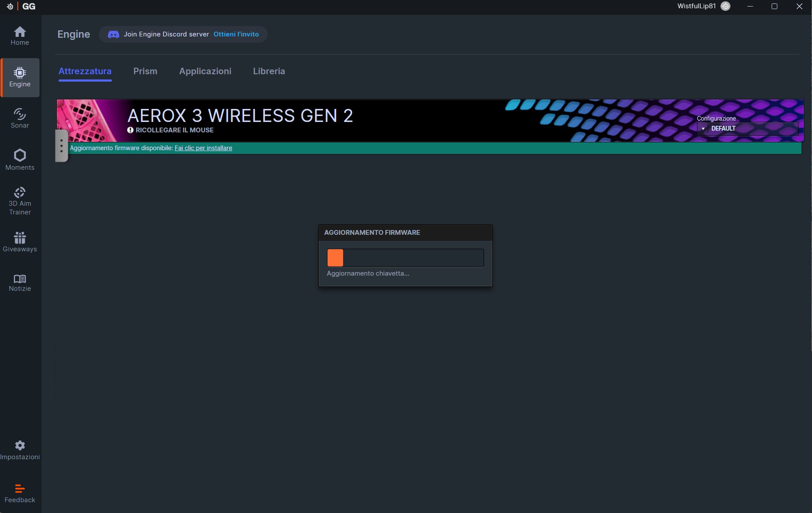Open the Libreria tab
The image size is (812, 513).
click(269, 71)
